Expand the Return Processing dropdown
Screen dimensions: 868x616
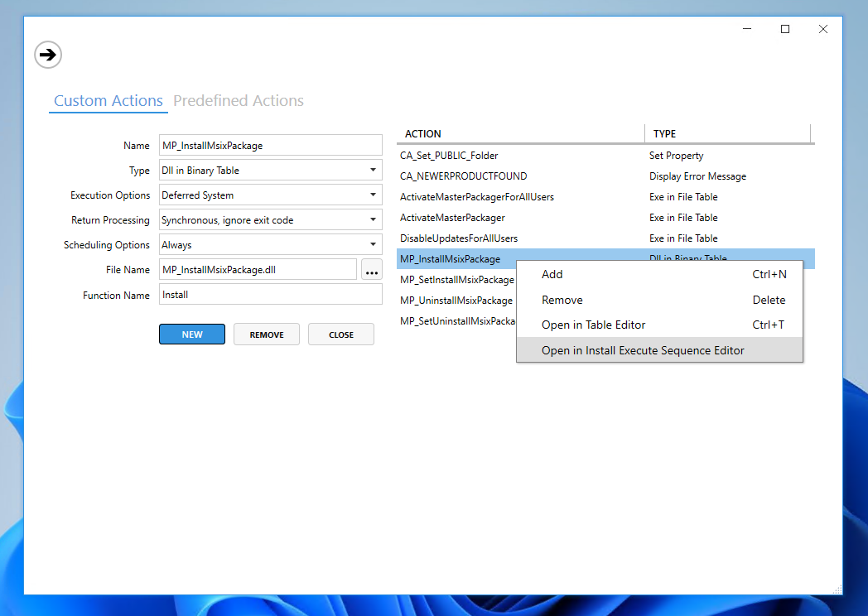(x=271, y=219)
